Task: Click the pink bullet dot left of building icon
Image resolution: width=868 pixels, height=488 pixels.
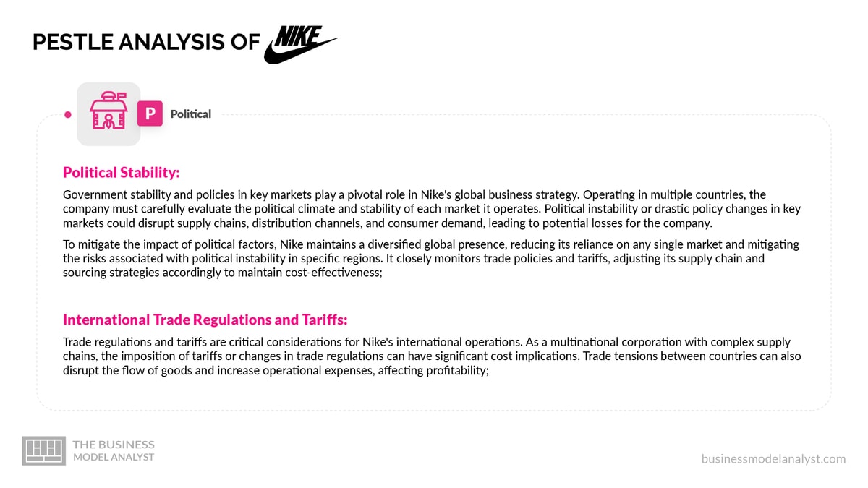Action: [67, 114]
